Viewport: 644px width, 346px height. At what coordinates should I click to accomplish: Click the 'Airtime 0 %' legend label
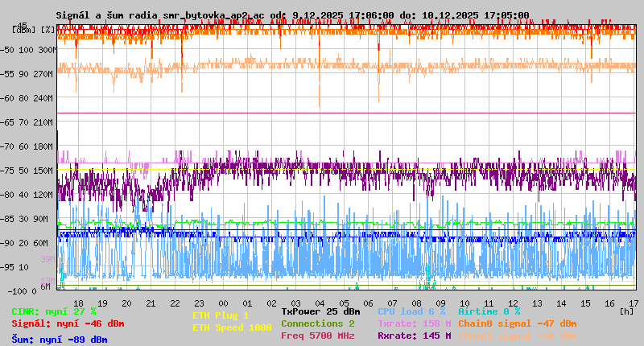(x=489, y=311)
